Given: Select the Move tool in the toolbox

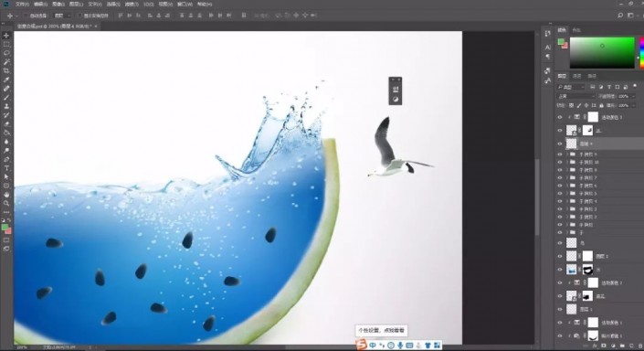Looking at the screenshot, I should [6, 36].
